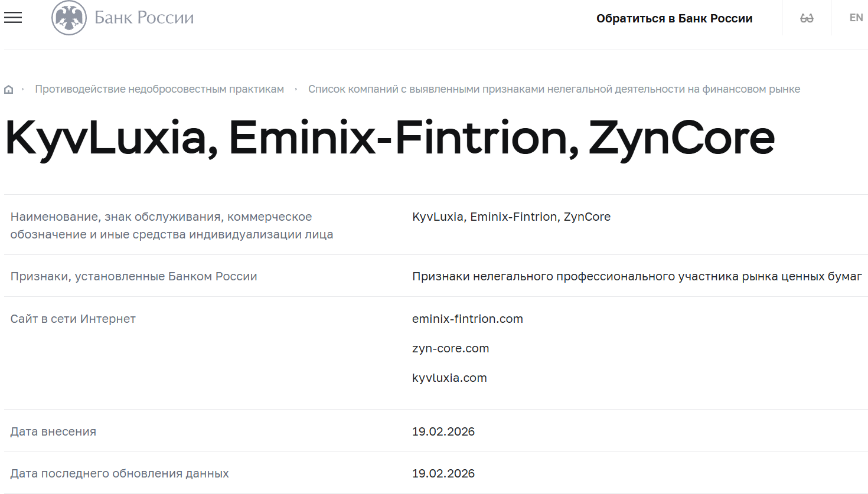Click the kyvluxia.com website link
868x494 pixels.
coord(449,378)
